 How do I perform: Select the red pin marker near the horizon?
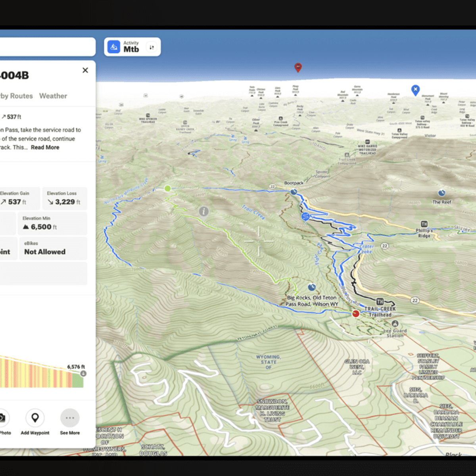pos(298,67)
